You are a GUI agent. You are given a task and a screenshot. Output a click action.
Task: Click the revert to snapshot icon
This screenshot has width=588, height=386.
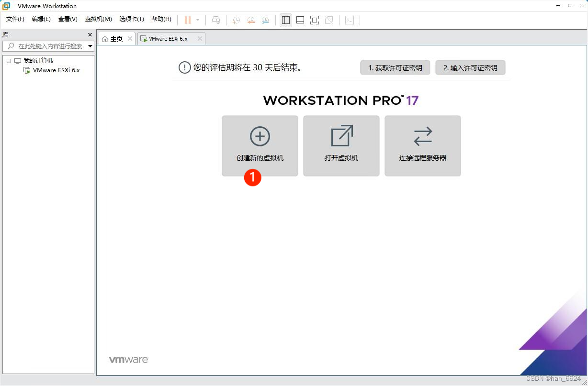251,20
